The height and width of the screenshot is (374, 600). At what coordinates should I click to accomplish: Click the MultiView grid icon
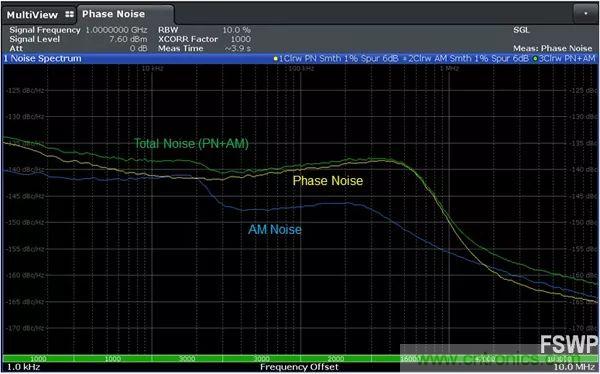pos(69,15)
